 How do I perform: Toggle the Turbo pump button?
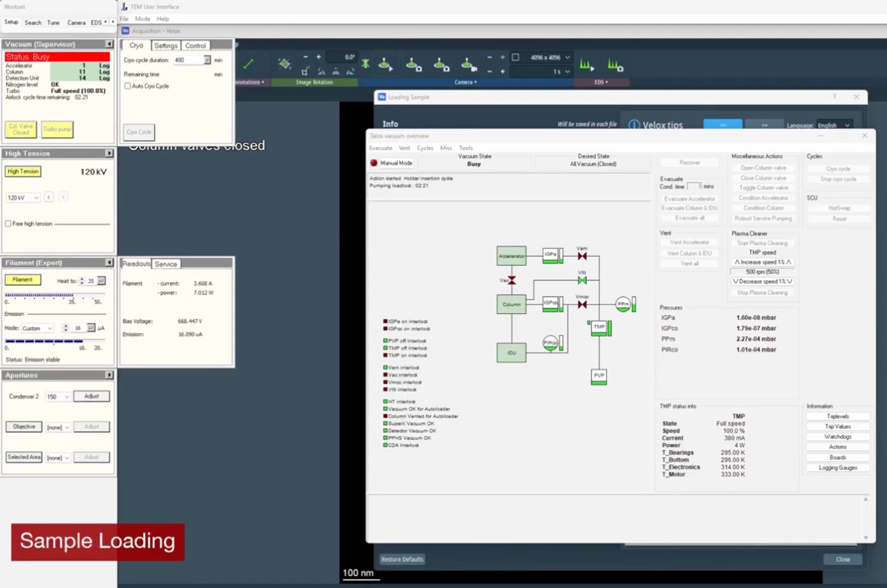57,129
